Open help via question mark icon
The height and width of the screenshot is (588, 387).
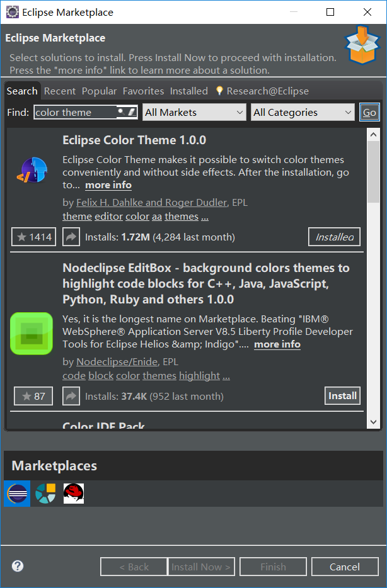18,566
